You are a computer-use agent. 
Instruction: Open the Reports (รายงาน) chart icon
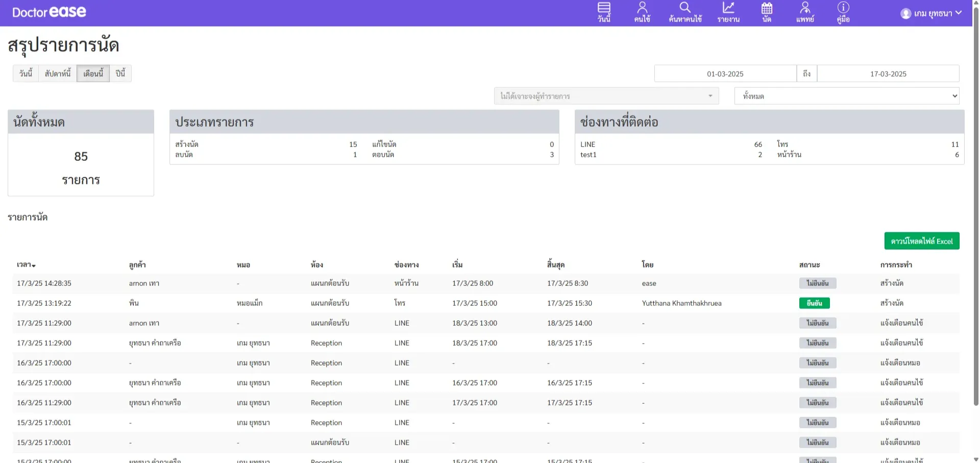click(728, 8)
